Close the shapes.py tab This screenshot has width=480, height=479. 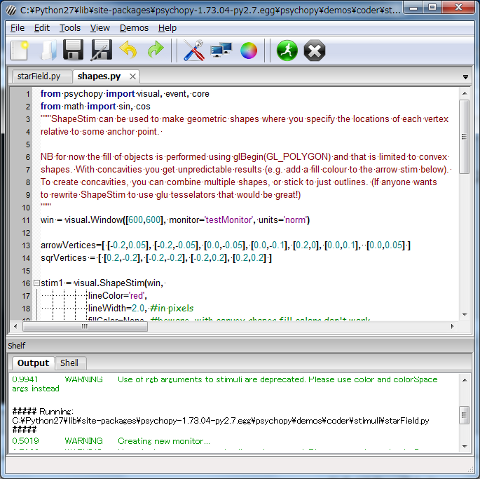(x=133, y=77)
